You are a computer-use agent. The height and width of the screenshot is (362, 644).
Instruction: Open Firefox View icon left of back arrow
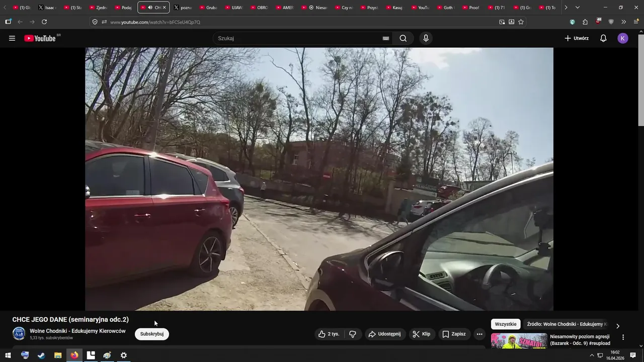pyautogui.click(x=8, y=22)
